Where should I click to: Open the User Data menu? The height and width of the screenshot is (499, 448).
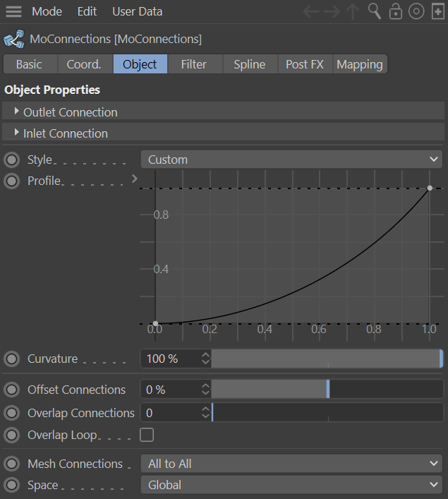coord(137,12)
